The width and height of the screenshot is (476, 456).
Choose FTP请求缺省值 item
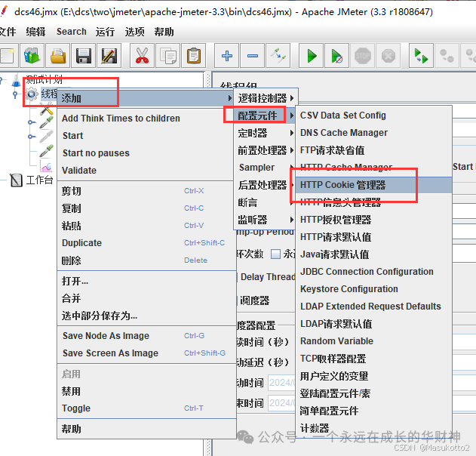coord(373,150)
